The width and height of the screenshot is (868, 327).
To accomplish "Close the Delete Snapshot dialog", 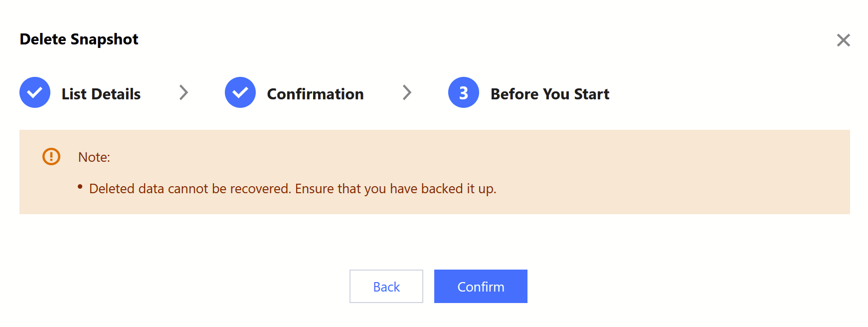I will point(843,40).
